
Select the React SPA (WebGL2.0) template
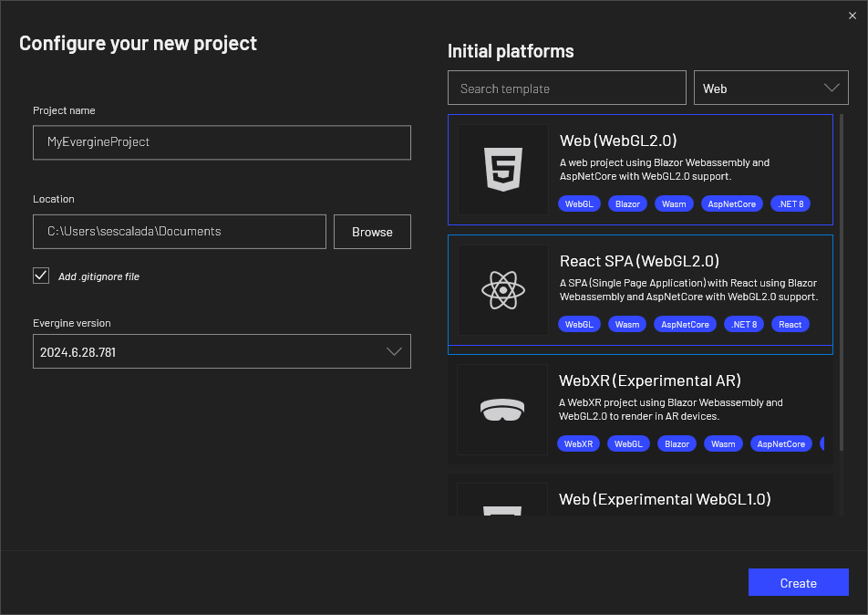[x=687, y=261]
